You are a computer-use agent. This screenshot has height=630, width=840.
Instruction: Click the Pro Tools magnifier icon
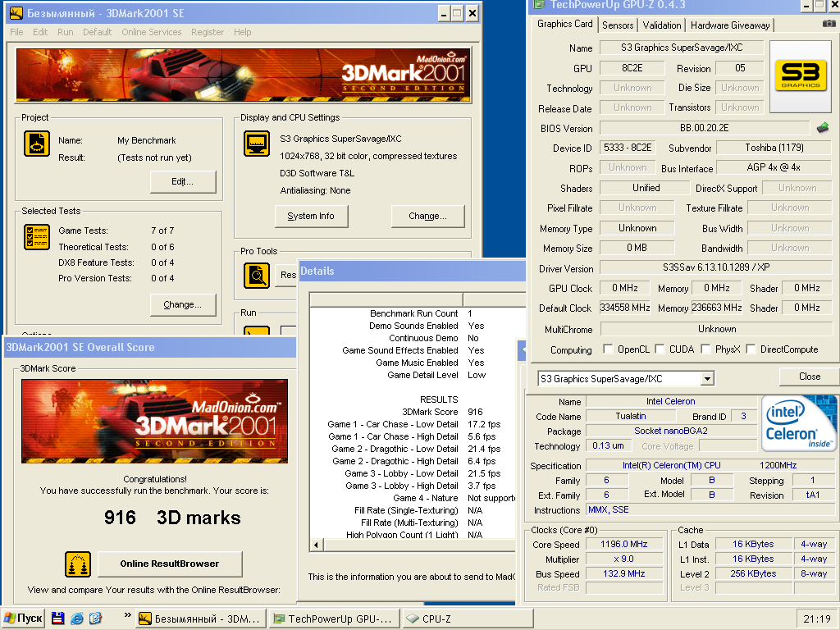click(x=257, y=276)
